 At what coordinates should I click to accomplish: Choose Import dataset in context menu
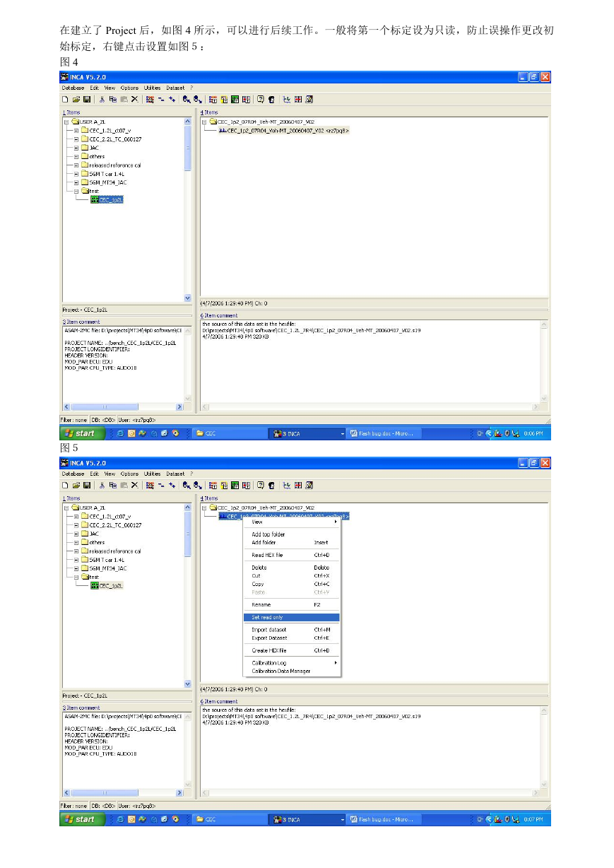click(292, 630)
